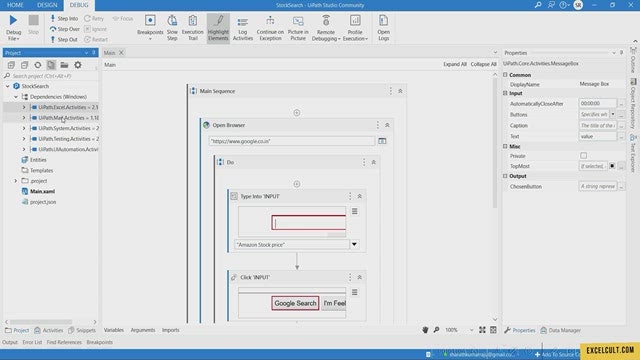Click Step Out debug button
Image resolution: width=640 pixels, height=360 pixels.
64,40
